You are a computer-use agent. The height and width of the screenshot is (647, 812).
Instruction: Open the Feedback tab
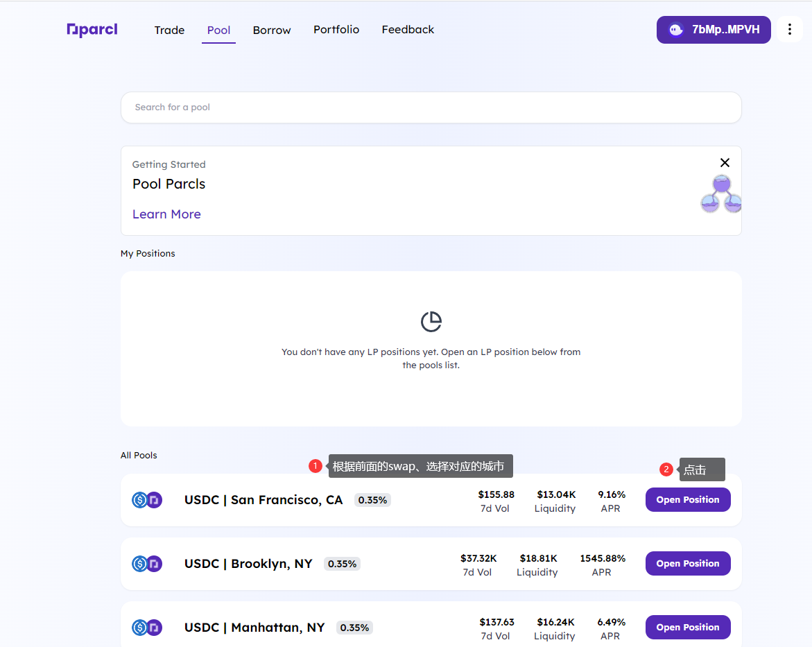click(408, 30)
